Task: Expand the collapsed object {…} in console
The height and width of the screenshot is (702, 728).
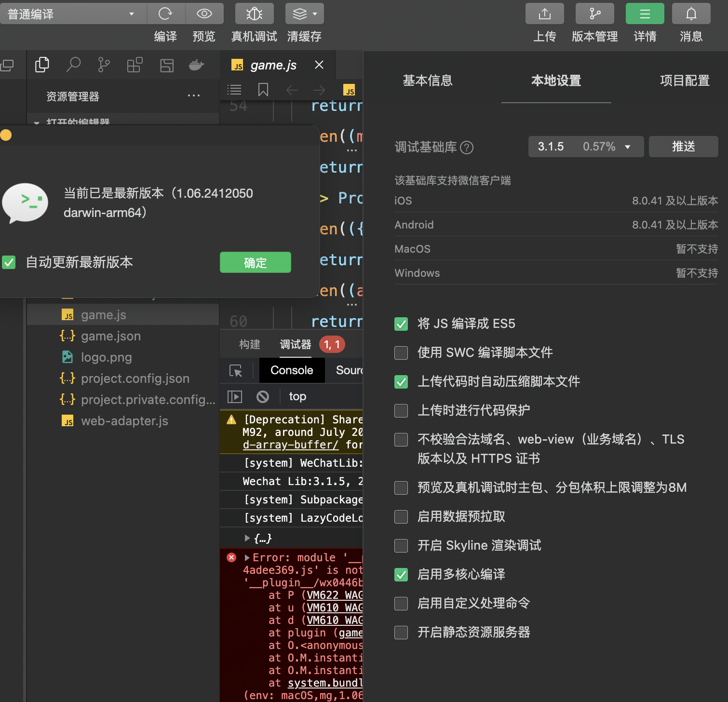Action: [247, 538]
